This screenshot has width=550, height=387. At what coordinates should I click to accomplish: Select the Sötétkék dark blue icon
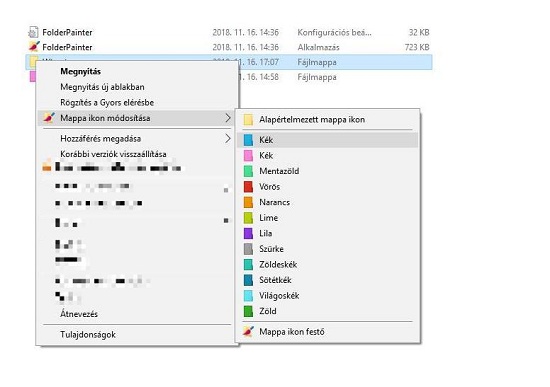coord(248,280)
